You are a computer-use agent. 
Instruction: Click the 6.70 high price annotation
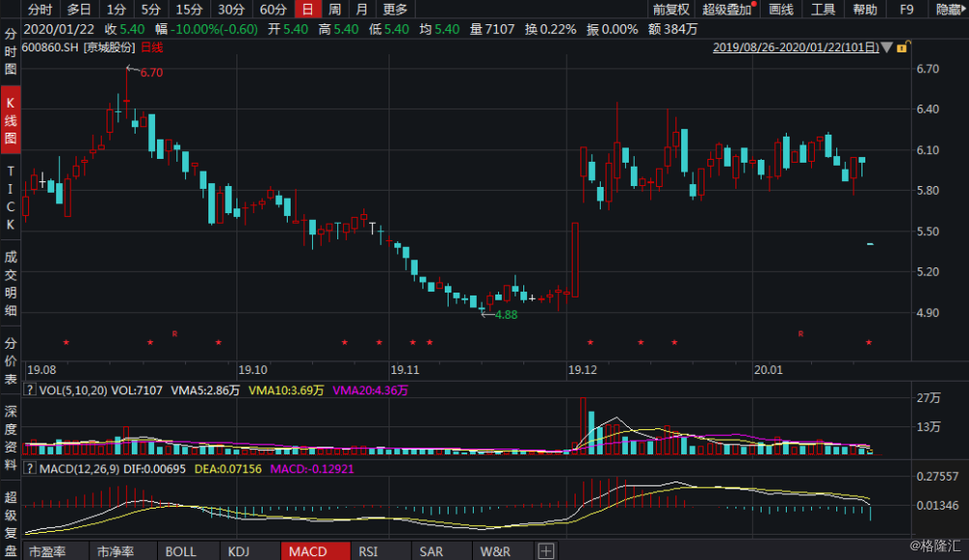pos(151,73)
